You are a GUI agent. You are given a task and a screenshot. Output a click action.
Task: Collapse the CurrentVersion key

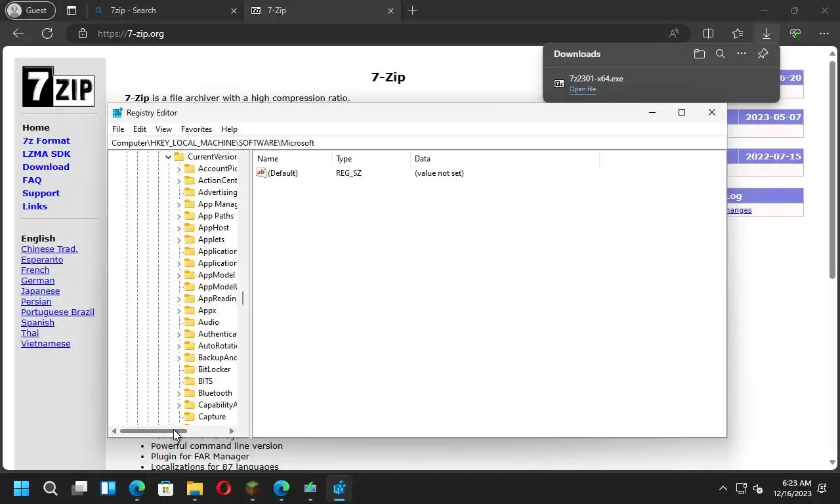pos(169,157)
